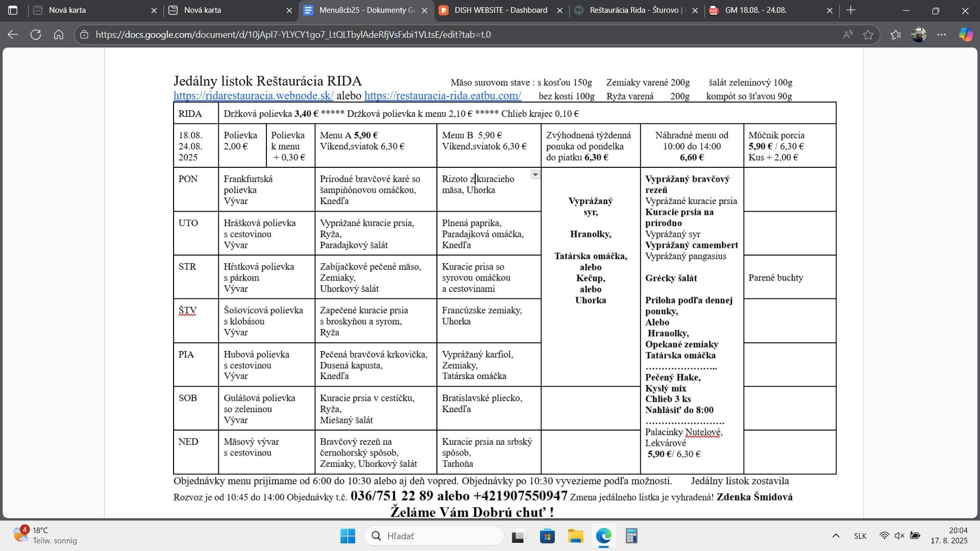Click the 'Menu A 5,90 €' header cell

point(376,146)
